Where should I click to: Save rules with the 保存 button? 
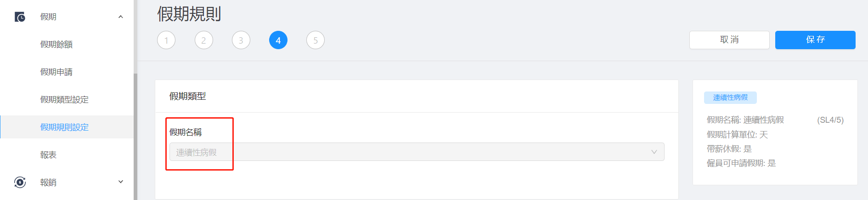[815, 40]
